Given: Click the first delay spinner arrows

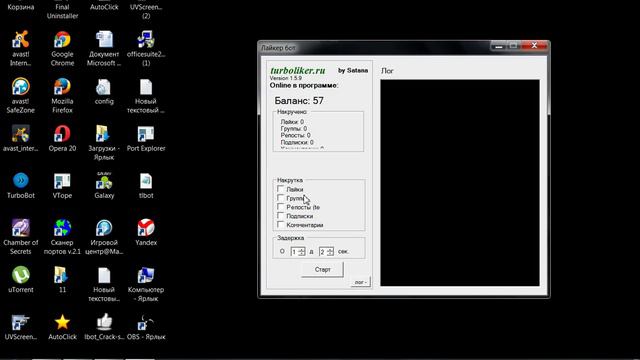Looking at the screenshot, I should pos(302,252).
